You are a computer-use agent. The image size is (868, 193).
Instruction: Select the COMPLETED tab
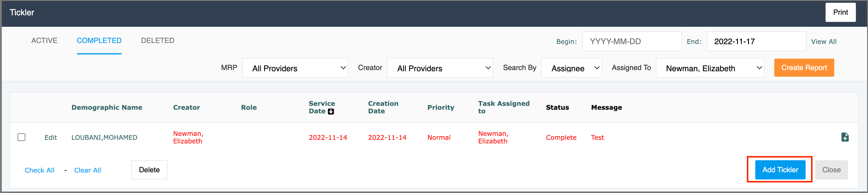point(99,41)
